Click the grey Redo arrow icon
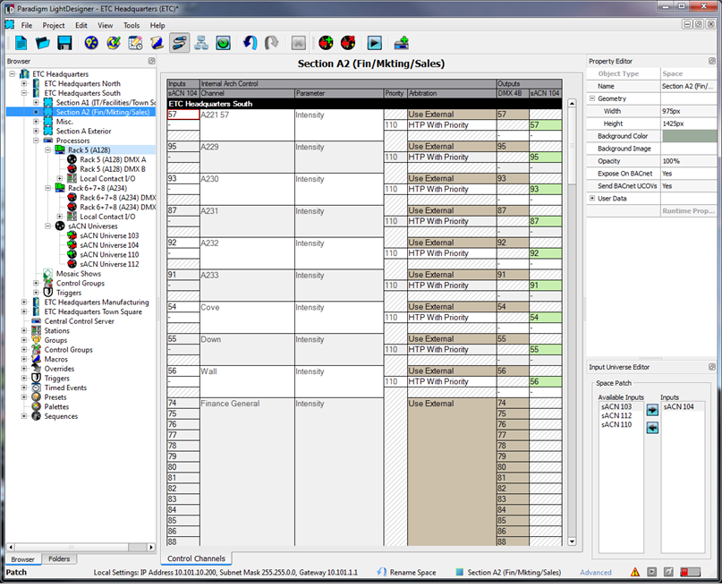This screenshot has height=588, width=722. (272, 43)
